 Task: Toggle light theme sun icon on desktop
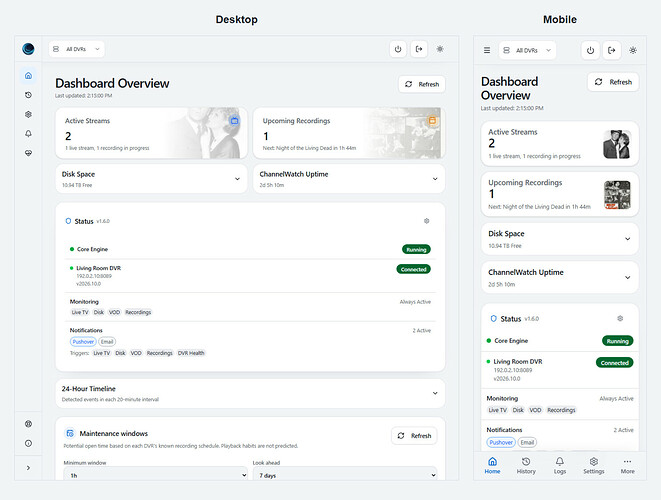440,49
